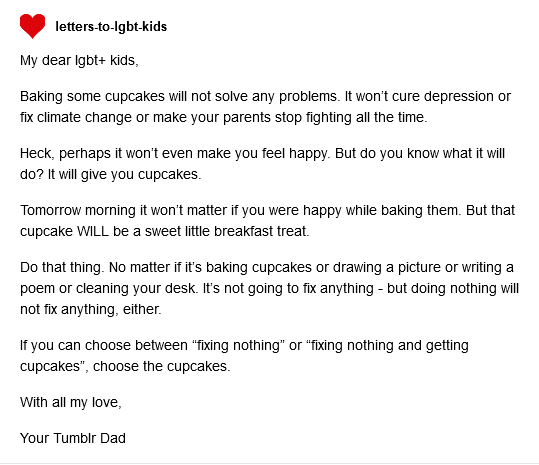The image size is (539, 465).
Task: Click the sentence starting "Baking some cupcakes"
Action: (180, 96)
